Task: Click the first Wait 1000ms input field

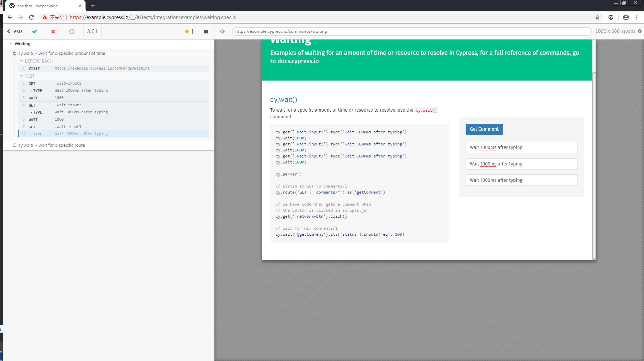Action: click(x=521, y=147)
